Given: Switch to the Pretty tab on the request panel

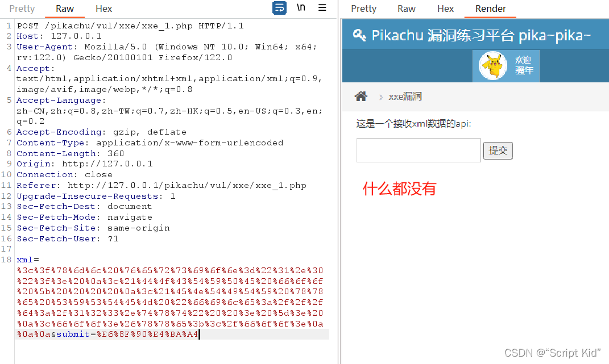Looking at the screenshot, I should pyautogui.click(x=22, y=9).
